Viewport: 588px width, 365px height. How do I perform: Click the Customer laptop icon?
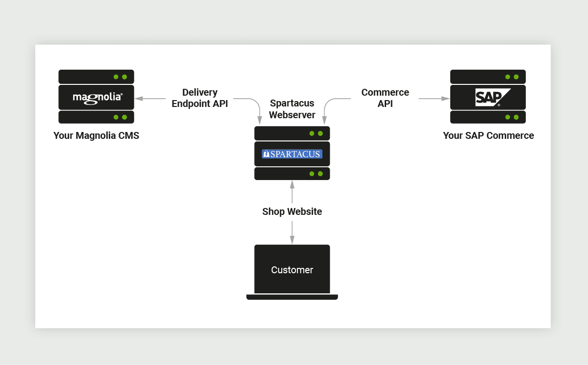tap(292, 269)
